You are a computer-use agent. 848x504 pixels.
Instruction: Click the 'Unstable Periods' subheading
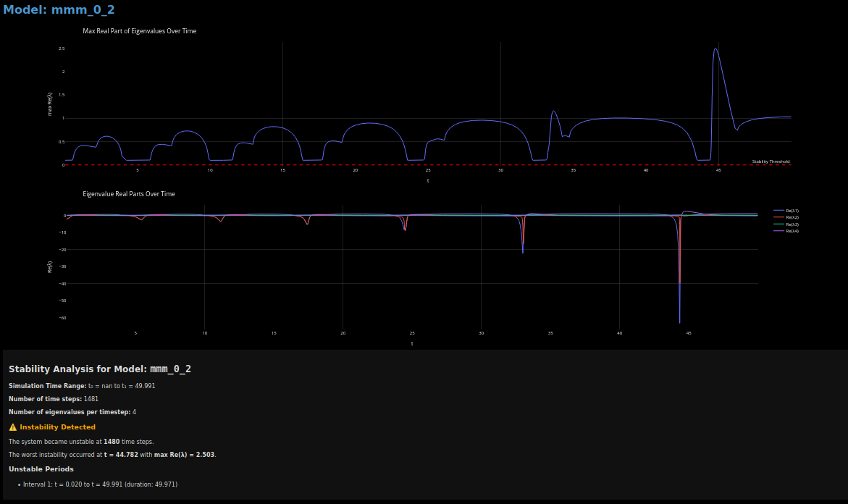pos(41,469)
